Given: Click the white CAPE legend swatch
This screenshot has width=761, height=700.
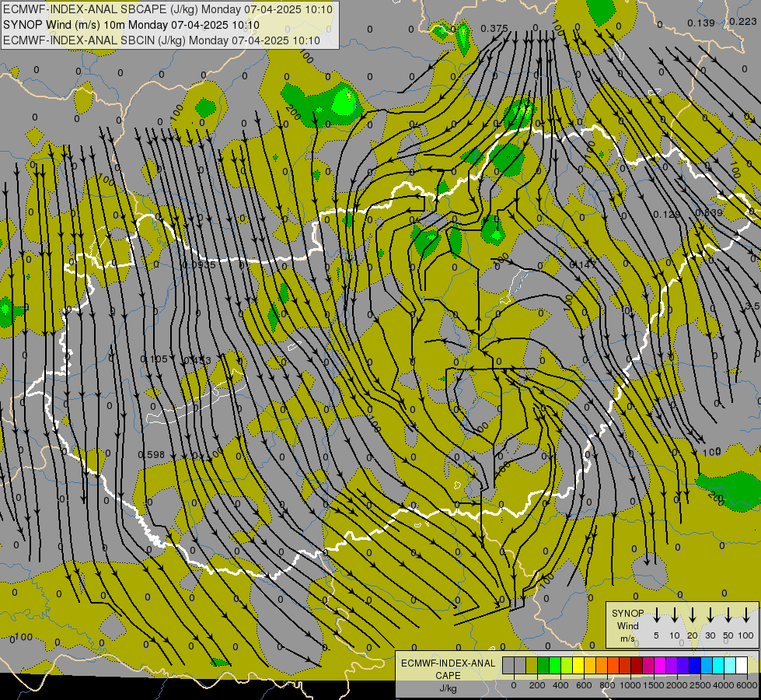Looking at the screenshot, I should (x=741, y=665).
